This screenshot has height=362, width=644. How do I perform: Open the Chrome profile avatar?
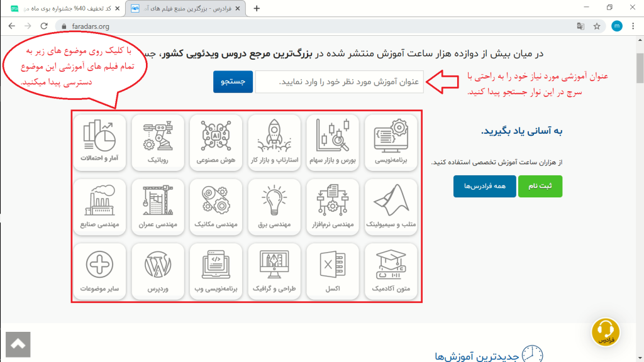click(616, 26)
